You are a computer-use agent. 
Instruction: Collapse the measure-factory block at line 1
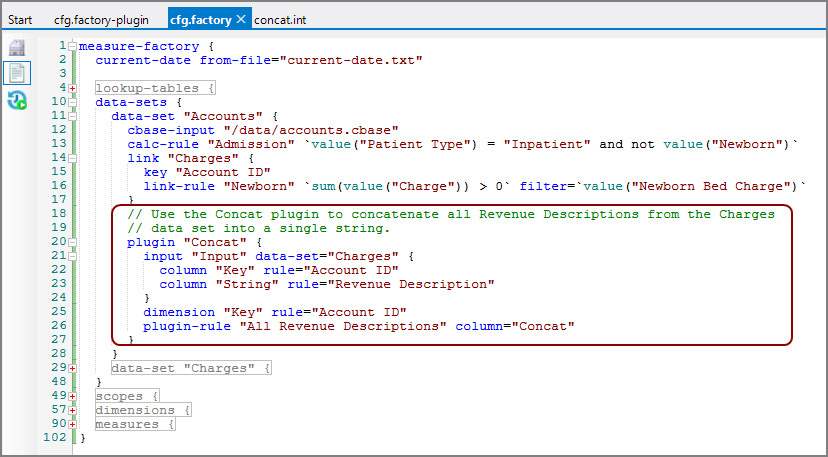[x=72, y=46]
